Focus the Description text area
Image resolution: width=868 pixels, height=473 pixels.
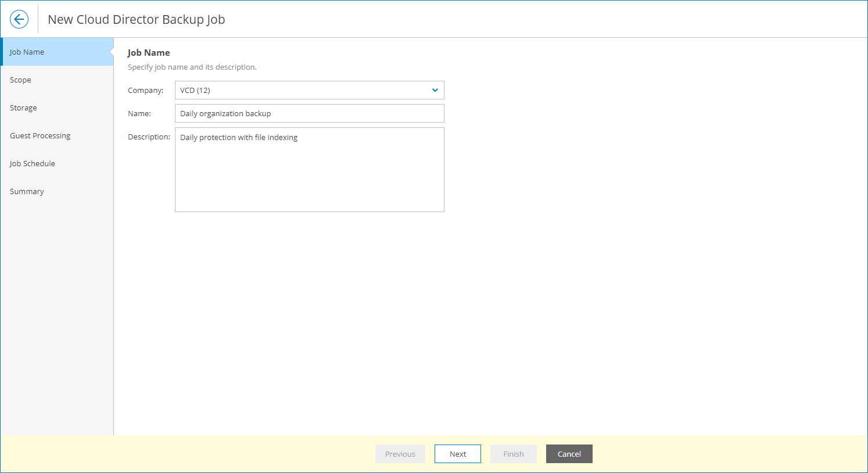click(x=310, y=170)
